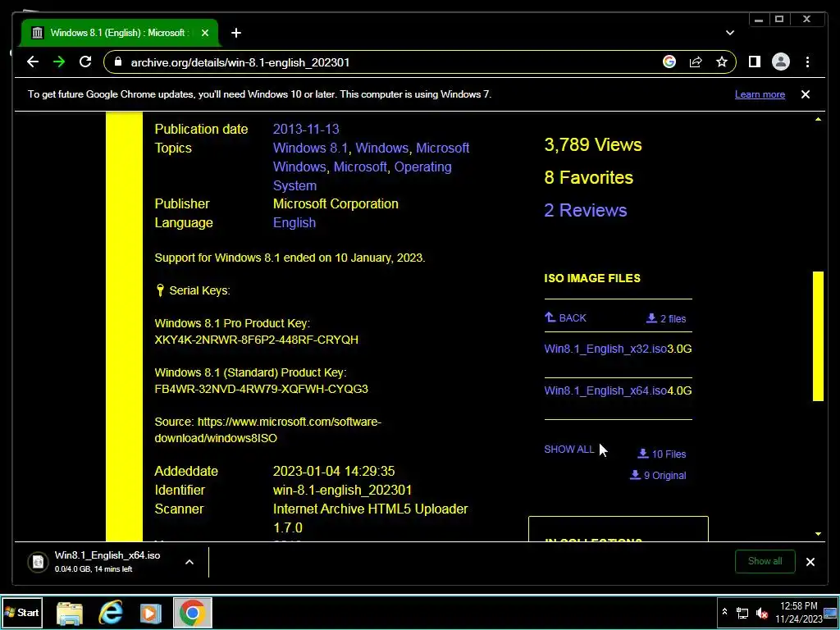
Task: Select the FB4WR-32NVD Standard product key text
Action: (261, 389)
